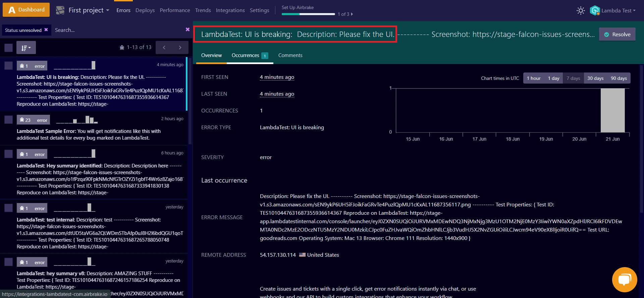Viewport: 644px width, 298px height.
Task: Clear the search with the purple X
Action: pyautogui.click(x=187, y=30)
